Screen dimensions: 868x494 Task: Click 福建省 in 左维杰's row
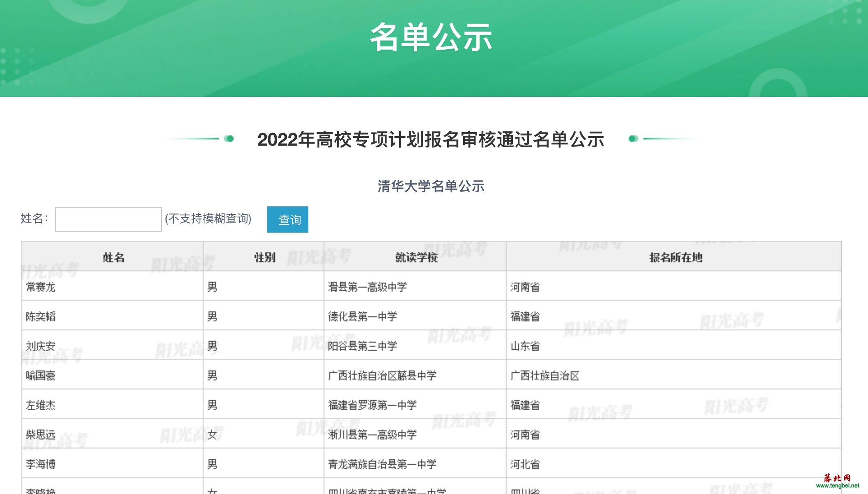click(525, 405)
